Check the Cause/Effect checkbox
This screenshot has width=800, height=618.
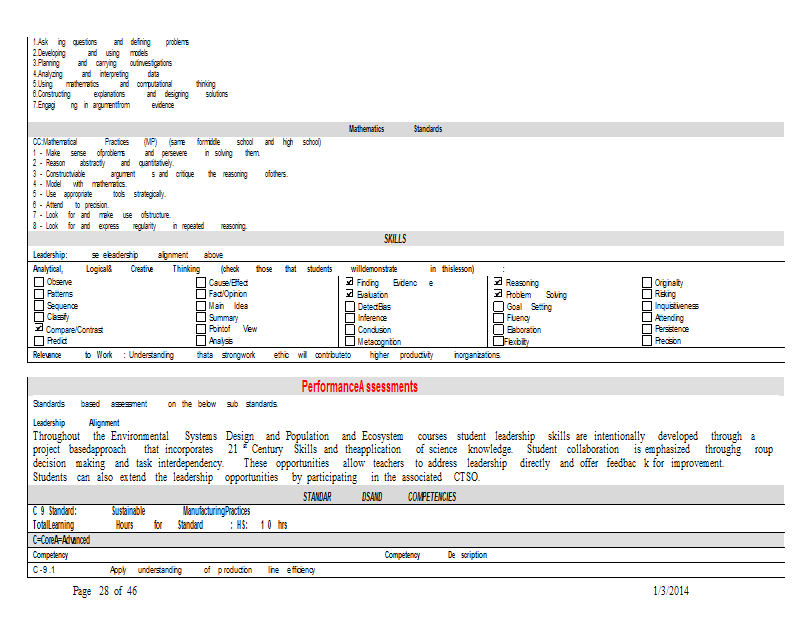pos(201,282)
